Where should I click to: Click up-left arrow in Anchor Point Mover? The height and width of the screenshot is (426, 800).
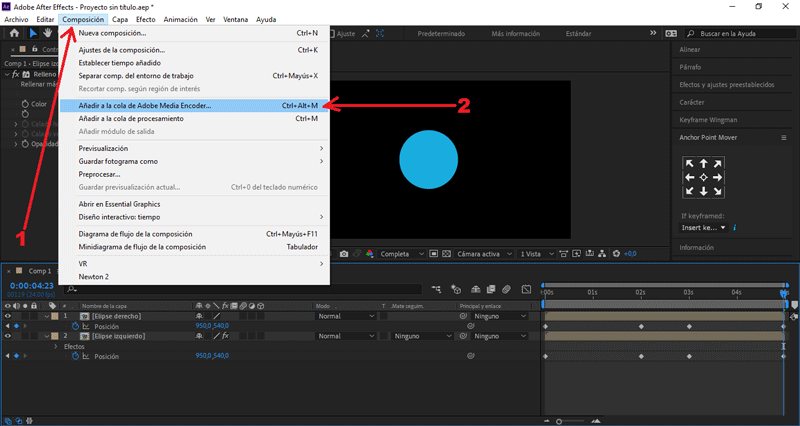pyautogui.click(x=690, y=164)
